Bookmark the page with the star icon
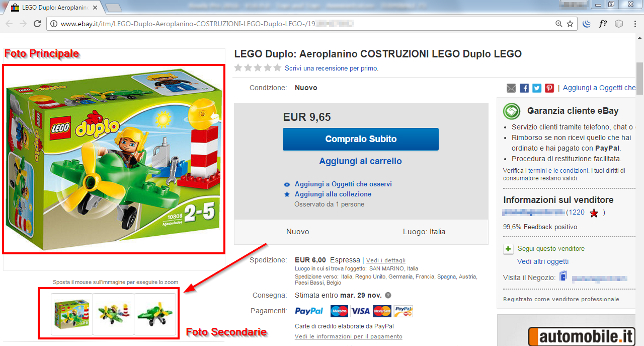644x346 pixels. 570,24
